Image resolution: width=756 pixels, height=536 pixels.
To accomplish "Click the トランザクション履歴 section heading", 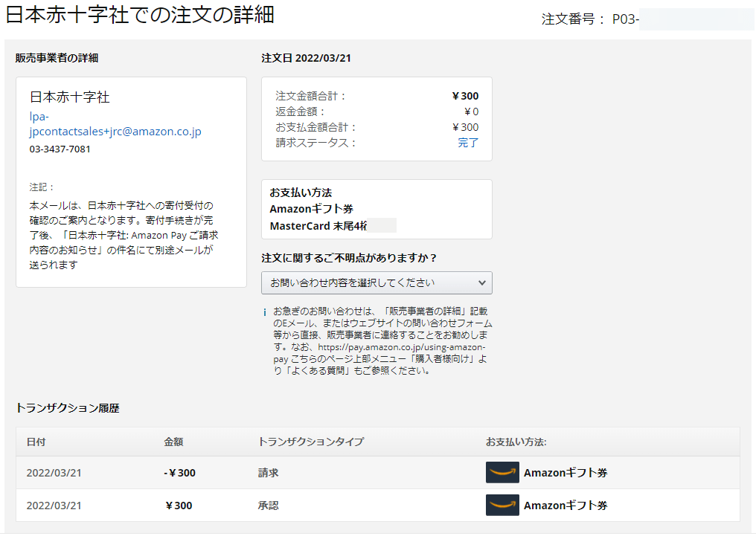I will (68, 408).
